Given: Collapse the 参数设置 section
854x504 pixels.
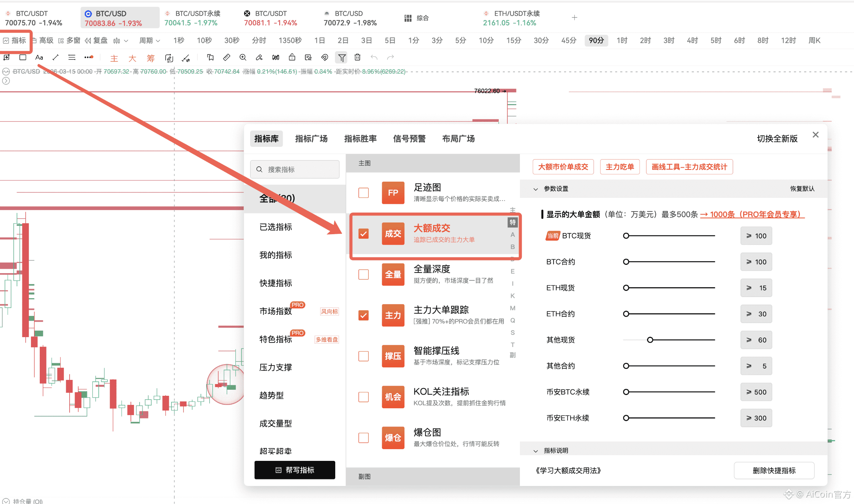Looking at the screenshot, I should point(535,189).
